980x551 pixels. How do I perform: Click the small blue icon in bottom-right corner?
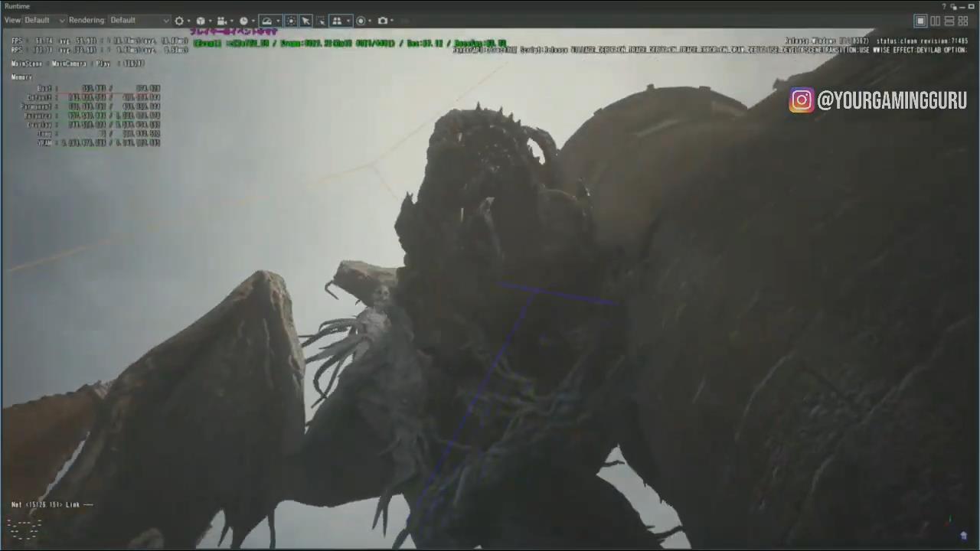click(x=963, y=536)
